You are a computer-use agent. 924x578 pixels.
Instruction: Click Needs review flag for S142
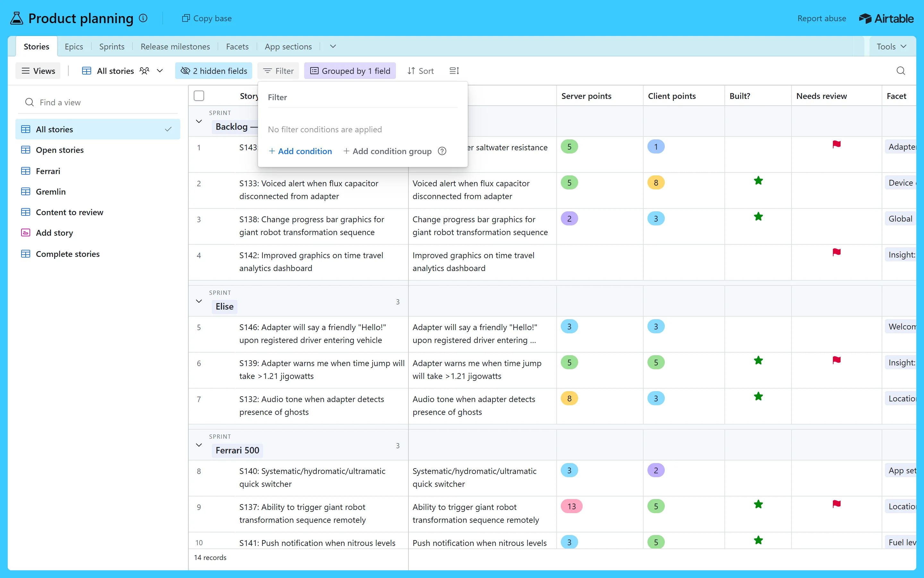[x=836, y=252]
